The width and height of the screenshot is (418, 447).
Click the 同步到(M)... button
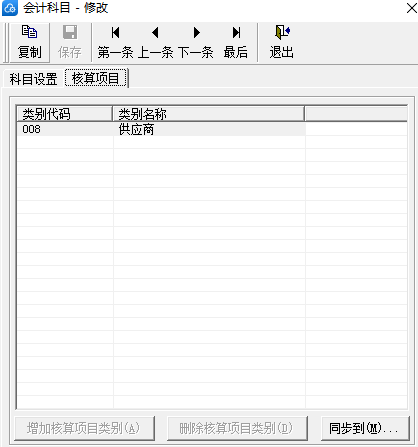(x=365, y=428)
